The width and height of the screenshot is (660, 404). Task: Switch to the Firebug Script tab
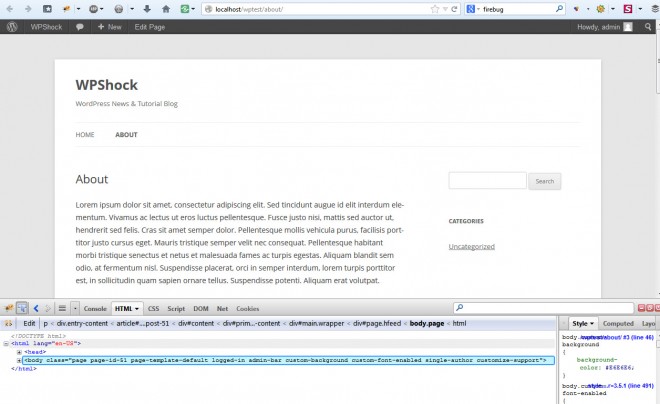176,308
